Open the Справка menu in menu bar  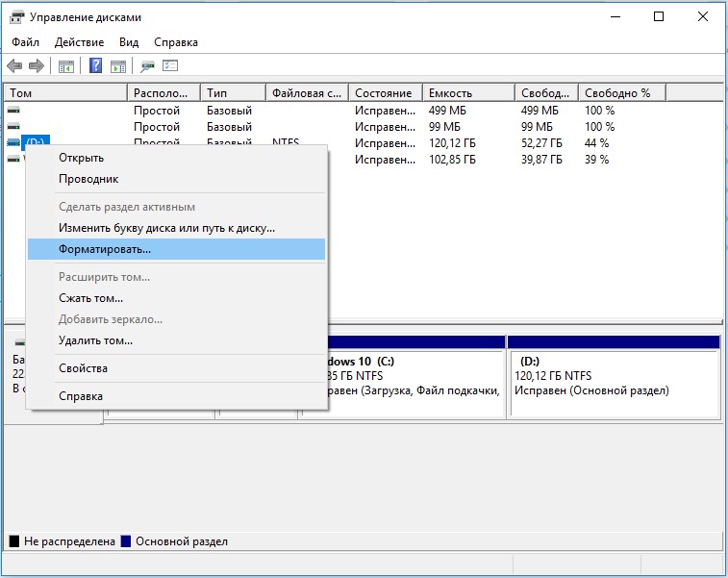click(176, 42)
